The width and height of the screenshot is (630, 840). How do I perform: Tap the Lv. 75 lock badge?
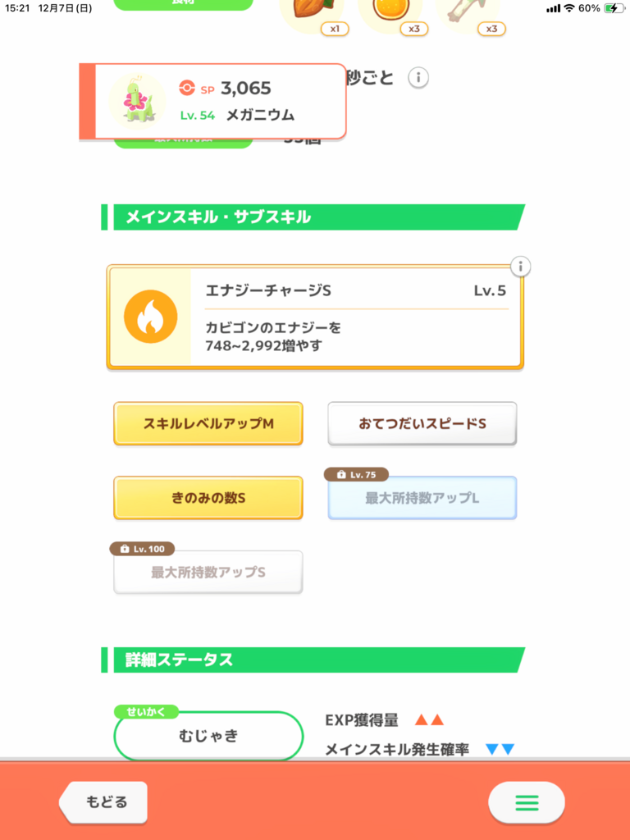click(356, 475)
